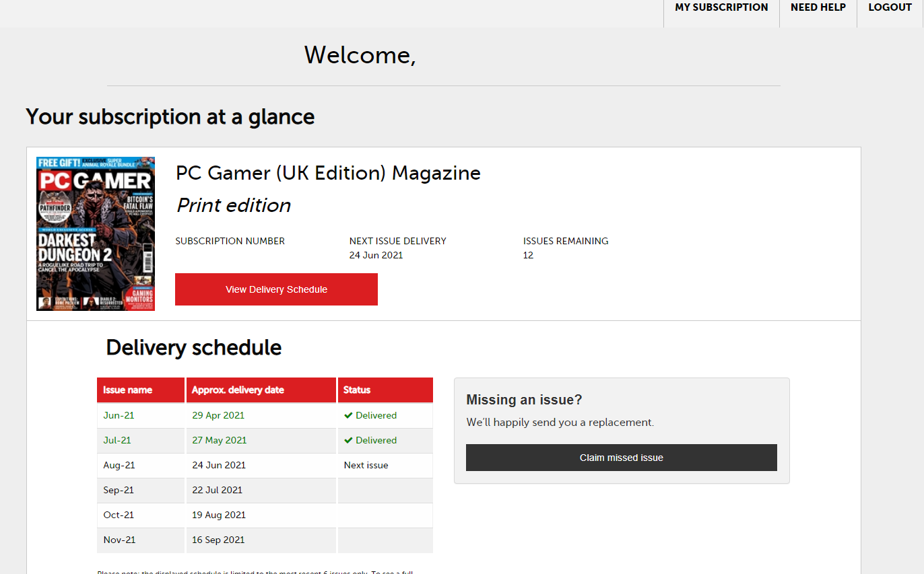Click the 24 Jun 2021 table delivery date
Image resolution: width=924 pixels, height=574 pixels.
(x=219, y=465)
